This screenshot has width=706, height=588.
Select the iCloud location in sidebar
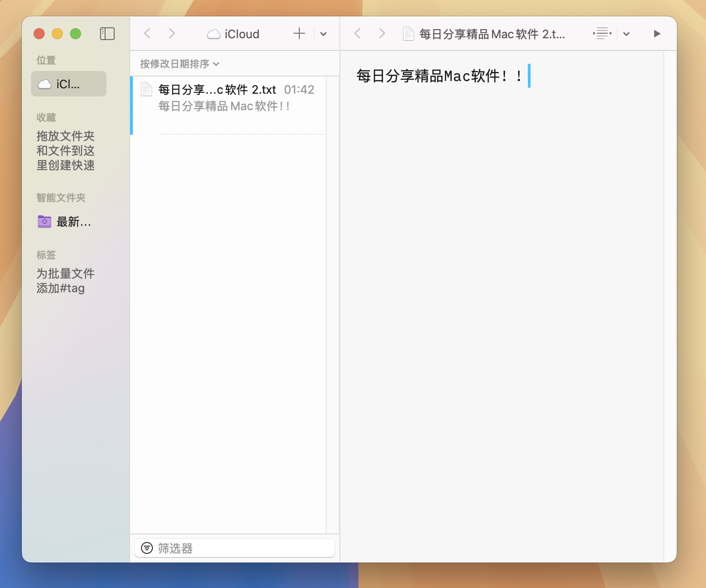[68, 84]
